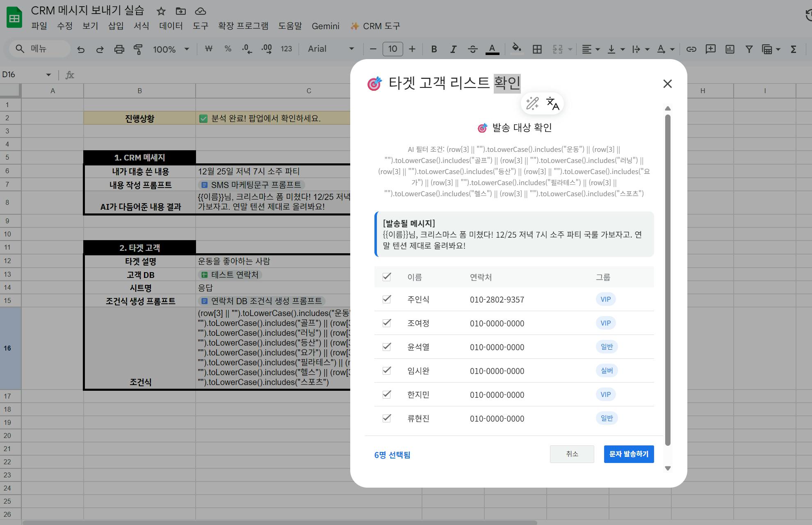Apply bold formatting
Screen dimensions: 812x525
coord(433,49)
